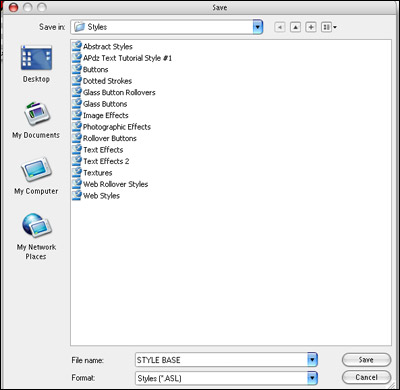Screen dimensions: 400x390
Task: Select the Web Rollover Styles file
Action: [110, 184]
